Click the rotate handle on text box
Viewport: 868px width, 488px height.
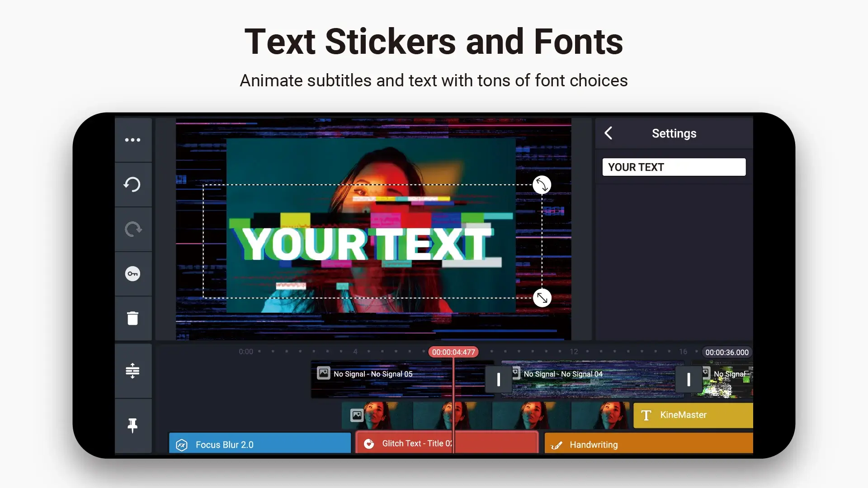point(542,185)
